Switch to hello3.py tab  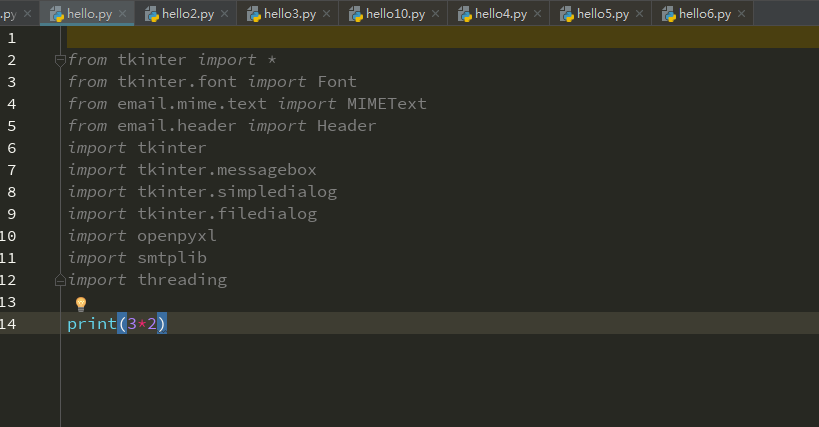(x=290, y=14)
